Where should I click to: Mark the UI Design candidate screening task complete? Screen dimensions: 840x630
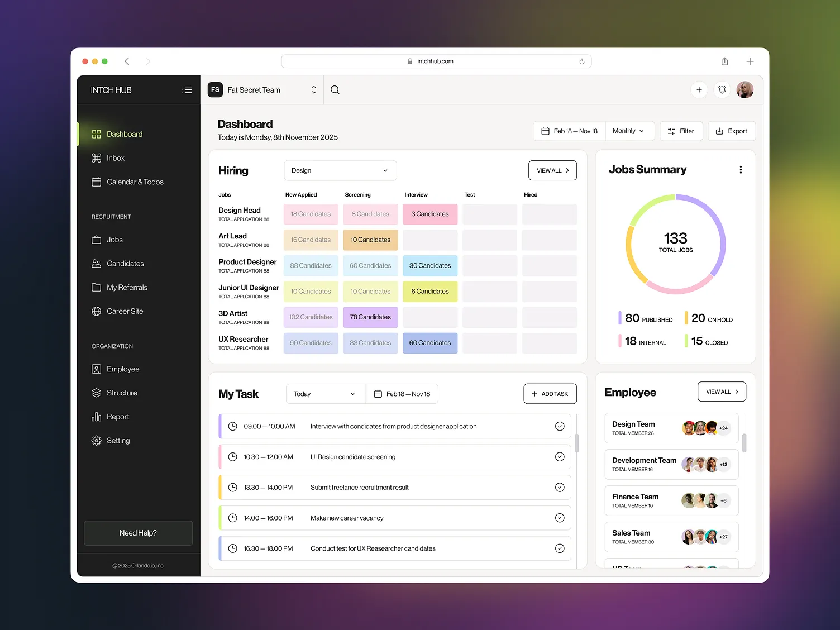[560, 456]
